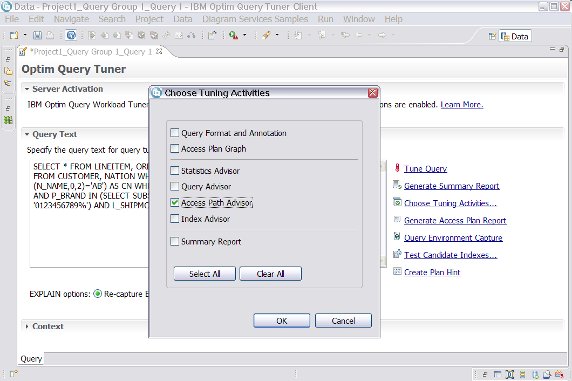Click the Tune Query thermometer icon

[397, 168]
